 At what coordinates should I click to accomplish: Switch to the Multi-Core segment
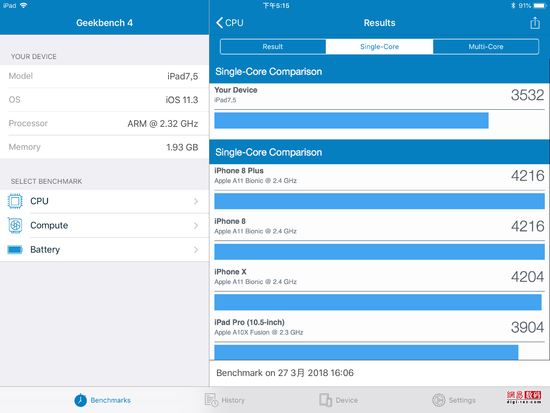coord(486,47)
